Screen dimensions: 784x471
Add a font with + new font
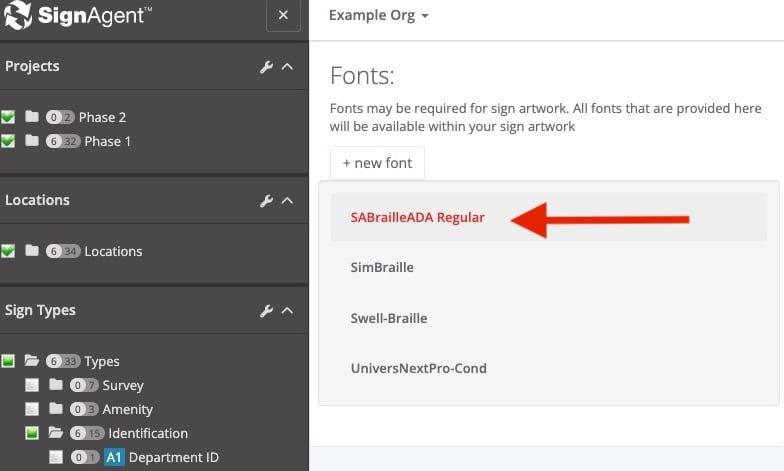click(x=377, y=163)
